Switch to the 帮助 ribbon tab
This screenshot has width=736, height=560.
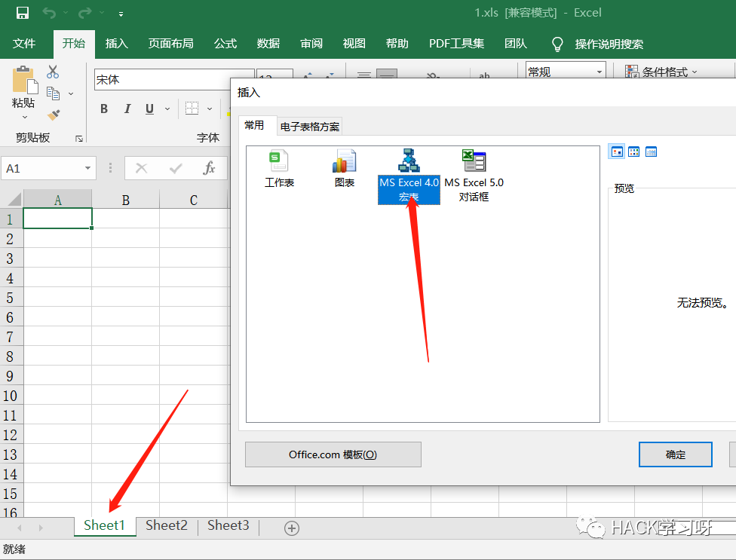(x=397, y=44)
